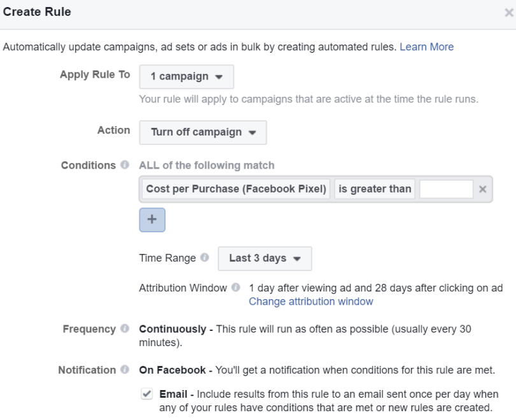
Task: Open the Last 3 days dropdown
Action: click(x=264, y=259)
